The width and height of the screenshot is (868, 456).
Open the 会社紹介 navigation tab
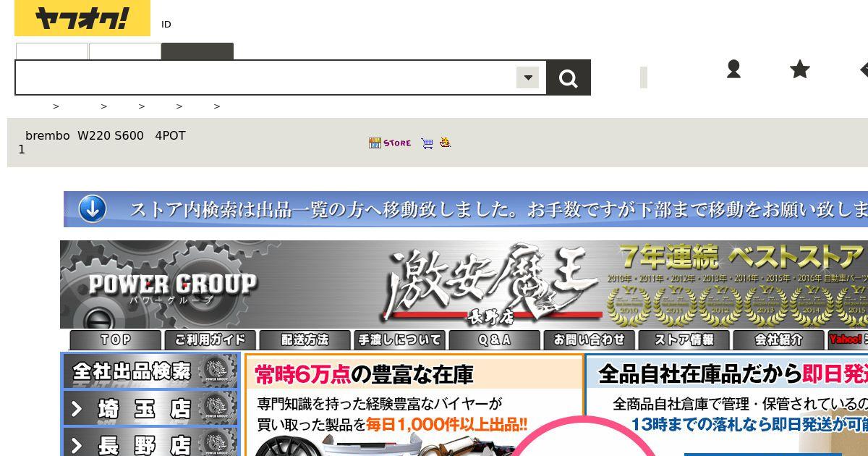(x=779, y=339)
